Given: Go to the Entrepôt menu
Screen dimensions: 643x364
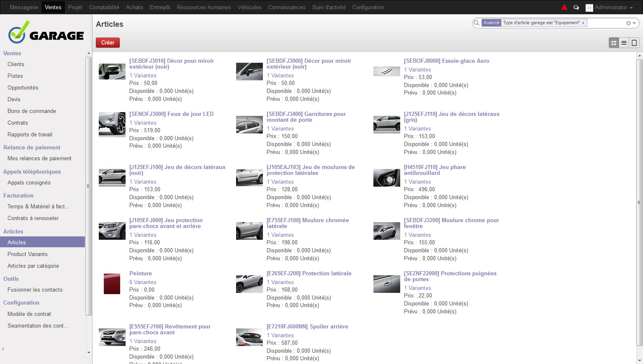Looking at the screenshot, I should (160, 8).
